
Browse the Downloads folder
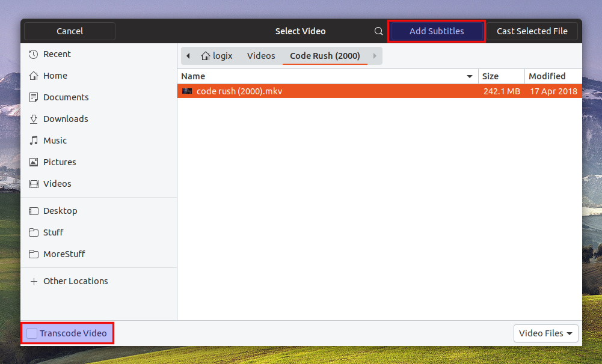pyautogui.click(x=65, y=118)
